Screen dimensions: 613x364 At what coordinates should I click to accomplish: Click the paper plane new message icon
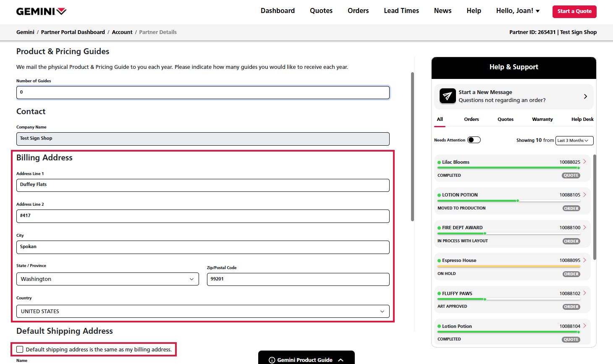pyautogui.click(x=448, y=96)
